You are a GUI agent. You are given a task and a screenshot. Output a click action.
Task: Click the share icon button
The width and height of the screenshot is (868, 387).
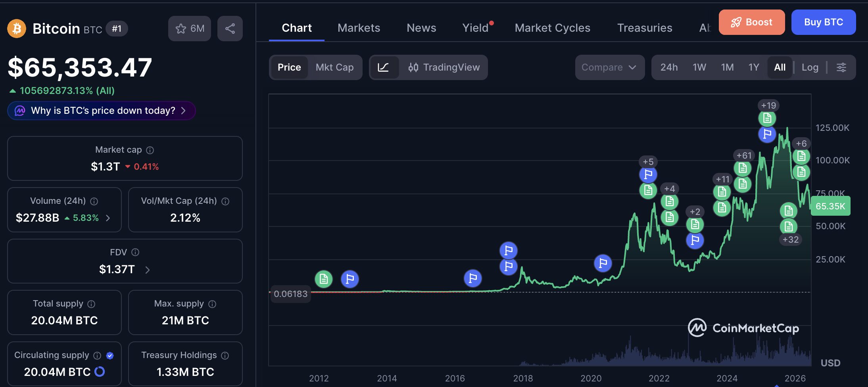click(x=230, y=29)
